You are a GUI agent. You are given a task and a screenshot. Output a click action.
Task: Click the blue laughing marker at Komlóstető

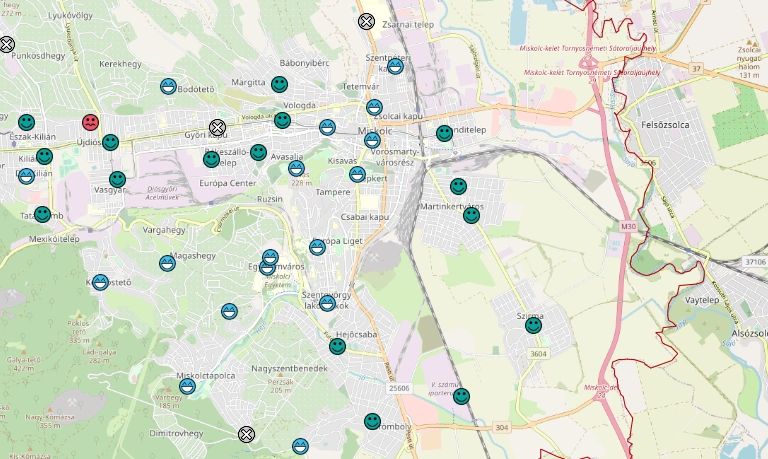tap(100, 282)
